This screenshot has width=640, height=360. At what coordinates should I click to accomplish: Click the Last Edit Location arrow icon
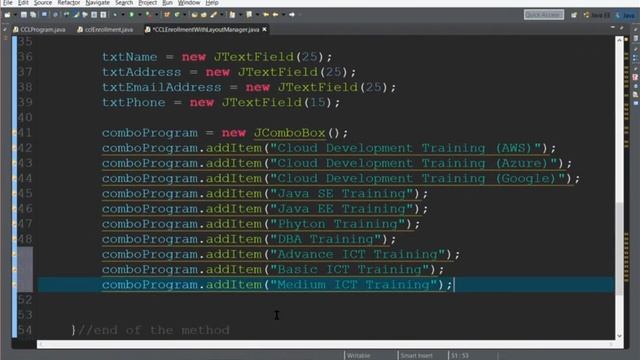(292, 15)
